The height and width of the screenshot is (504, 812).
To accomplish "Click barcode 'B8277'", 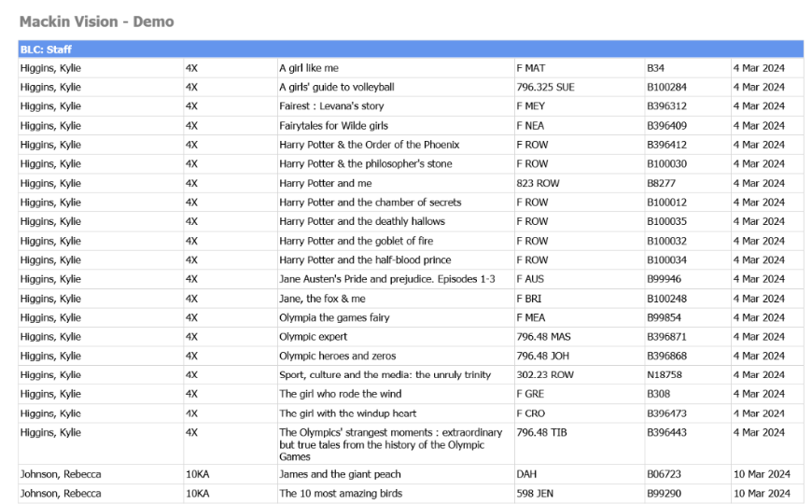I will [661, 183].
